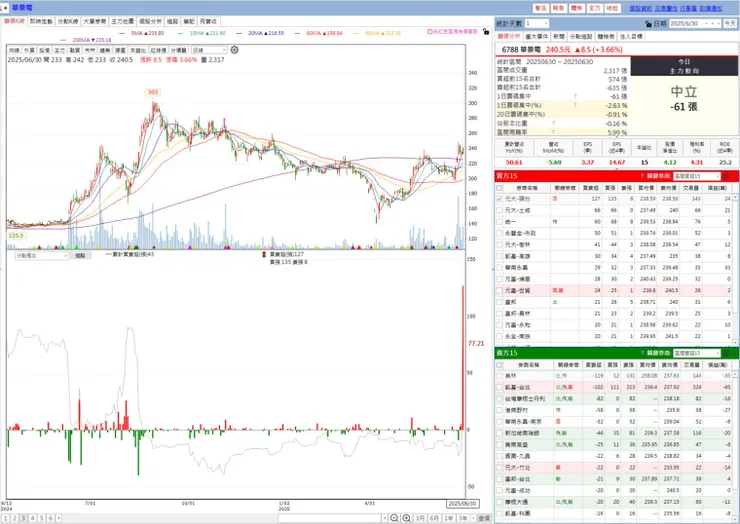Click the 交易量 column header in 買方15
Viewport: 740px width, 524px height.
[690, 188]
